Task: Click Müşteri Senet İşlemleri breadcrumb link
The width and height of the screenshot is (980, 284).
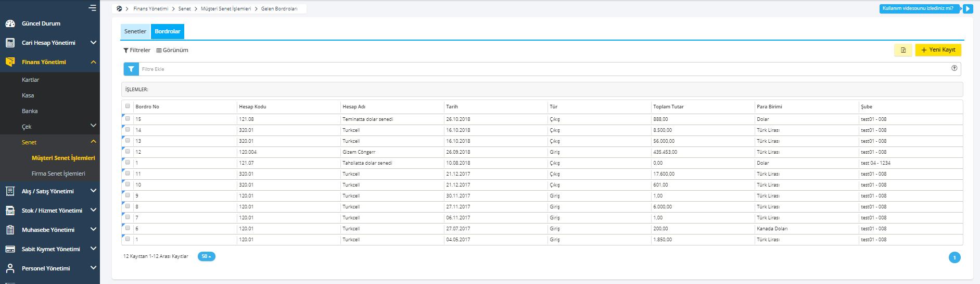Action: pyautogui.click(x=226, y=9)
